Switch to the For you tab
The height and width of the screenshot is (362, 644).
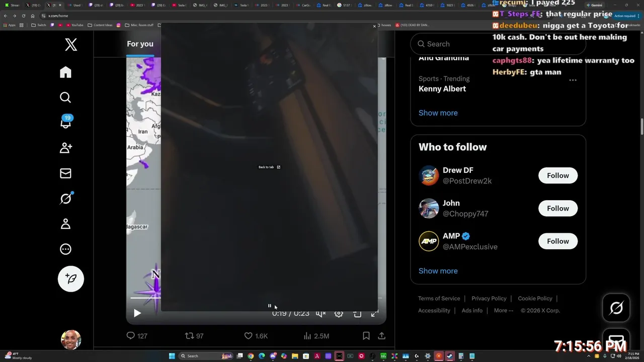click(140, 44)
